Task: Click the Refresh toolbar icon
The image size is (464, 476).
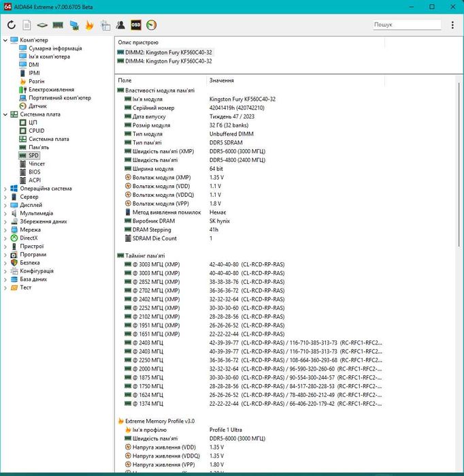Action: coord(12,25)
